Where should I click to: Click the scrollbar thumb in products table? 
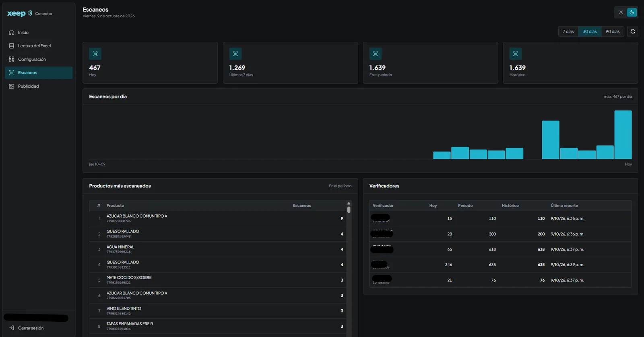point(349,210)
